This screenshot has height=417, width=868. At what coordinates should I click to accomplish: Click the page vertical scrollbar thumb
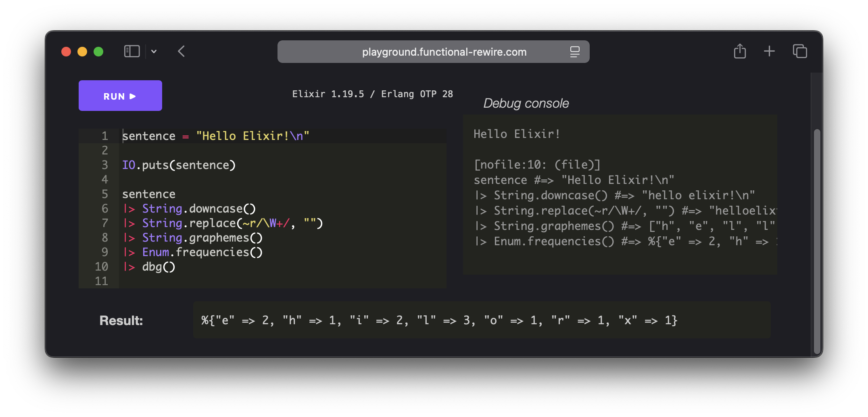pyautogui.click(x=817, y=241)
